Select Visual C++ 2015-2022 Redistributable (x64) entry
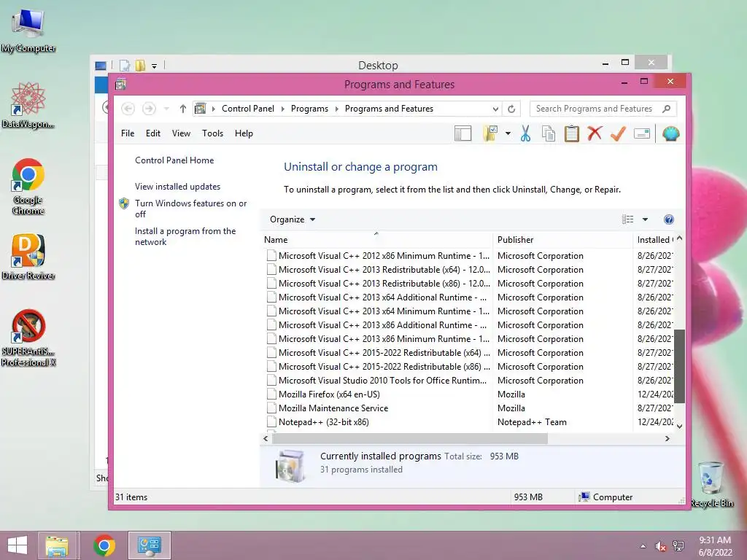747x560 pixels. [x=384, y=354]
